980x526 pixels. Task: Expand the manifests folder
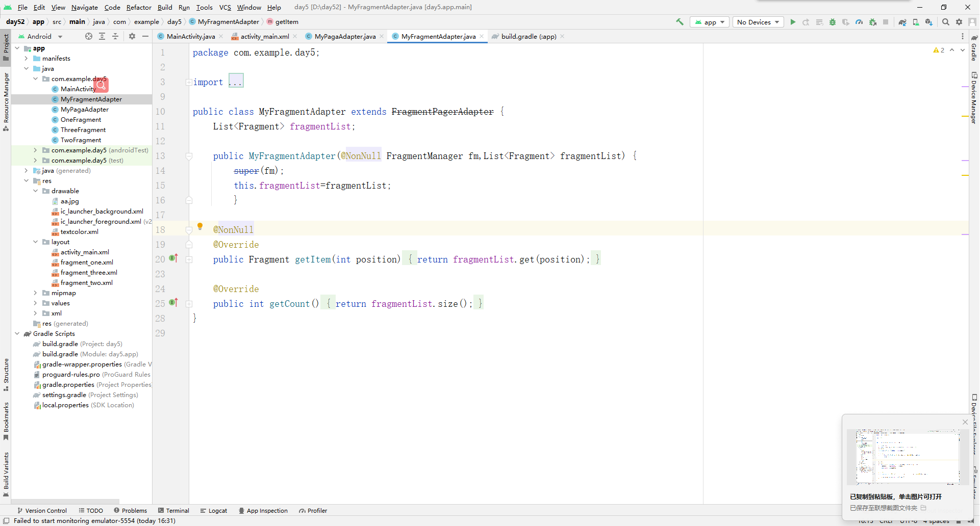[x=26, y=59]
